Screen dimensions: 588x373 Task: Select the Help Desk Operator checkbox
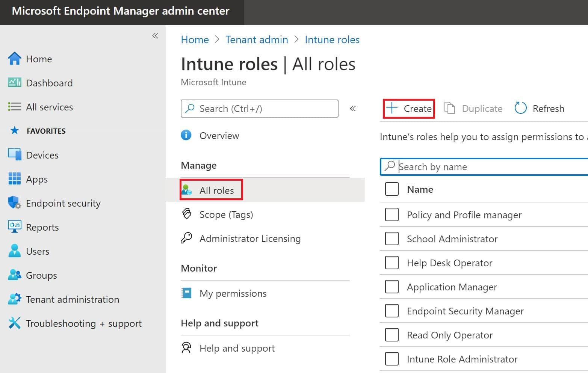click(x=391, y=263)
